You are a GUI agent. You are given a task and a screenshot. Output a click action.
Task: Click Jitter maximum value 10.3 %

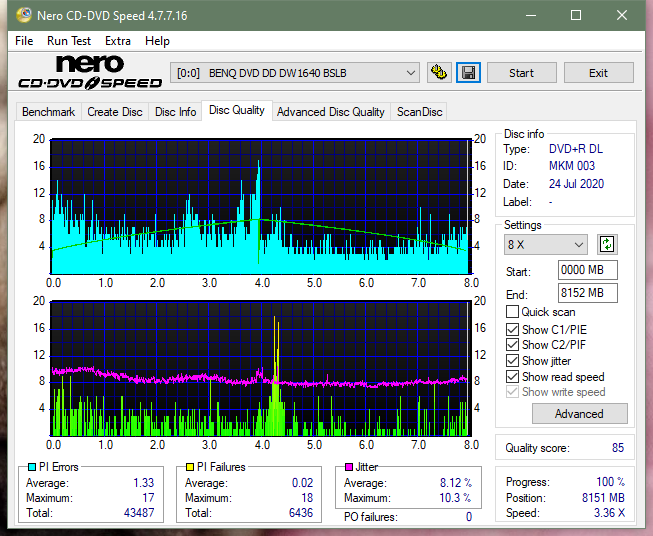pos(456,498)
